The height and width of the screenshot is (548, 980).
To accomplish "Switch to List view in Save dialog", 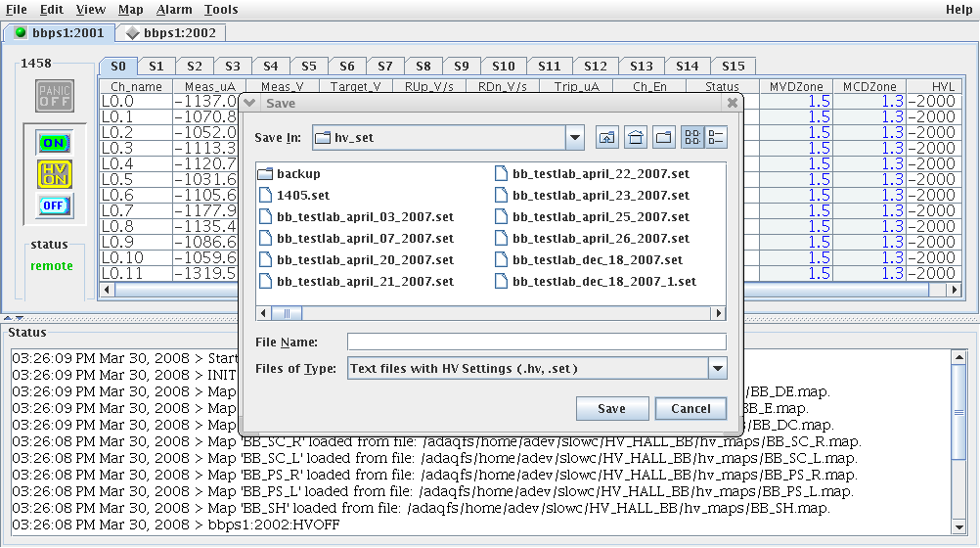I will click(692, 138).
